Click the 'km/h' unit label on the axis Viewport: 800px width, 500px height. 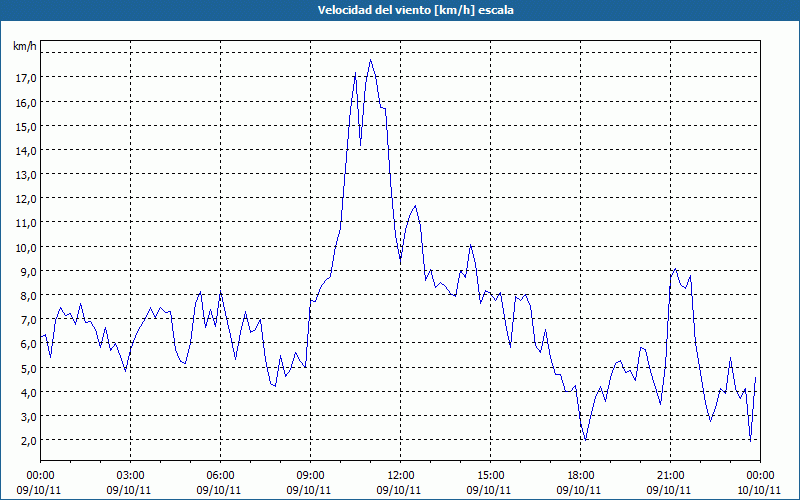[x=25, y=46]
